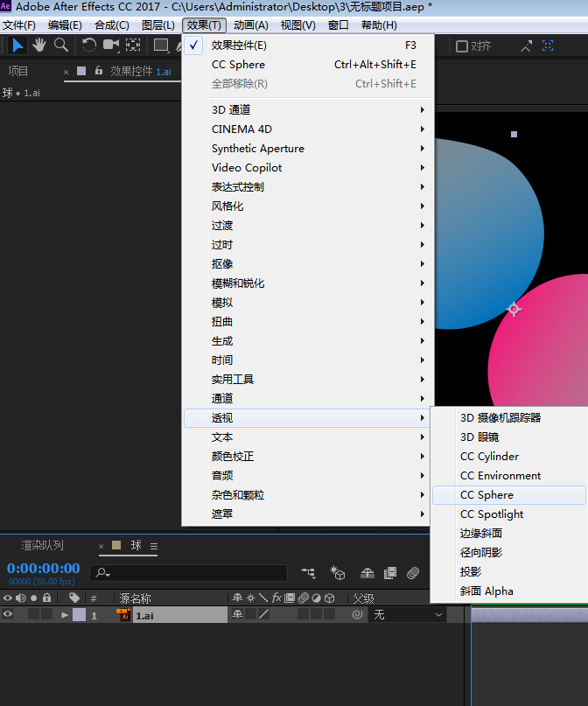Open the 图层(L) menu

tap(158, 25)
